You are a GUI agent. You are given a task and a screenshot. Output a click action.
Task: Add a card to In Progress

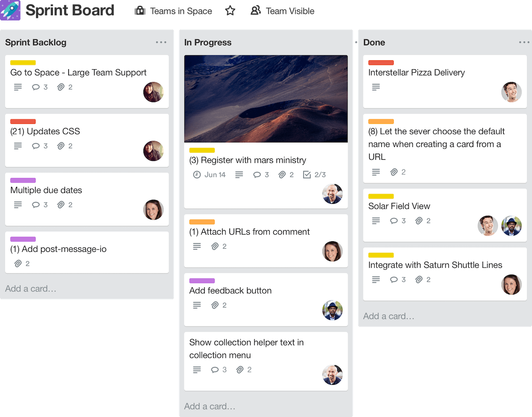pyautogui.click(x=210, y=406)
